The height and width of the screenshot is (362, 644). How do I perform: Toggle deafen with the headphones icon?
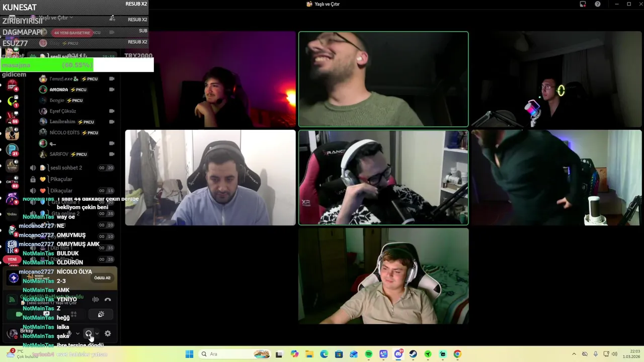click(89, 333)
